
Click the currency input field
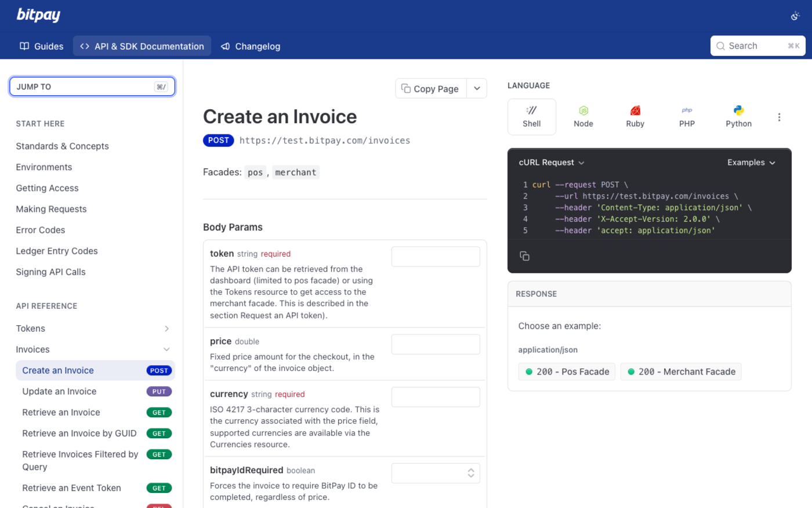[436, 397]
